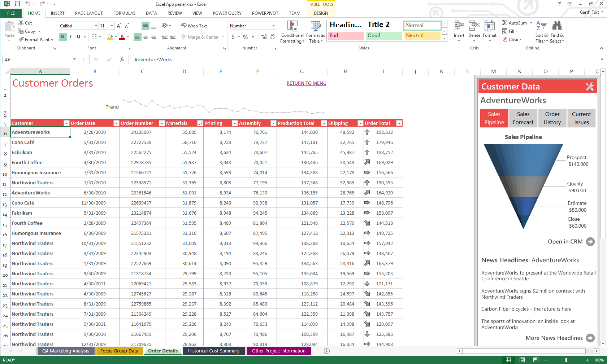Open Find & Select binoculars menu
The image size is (607, 364).
tap(557, 32)
